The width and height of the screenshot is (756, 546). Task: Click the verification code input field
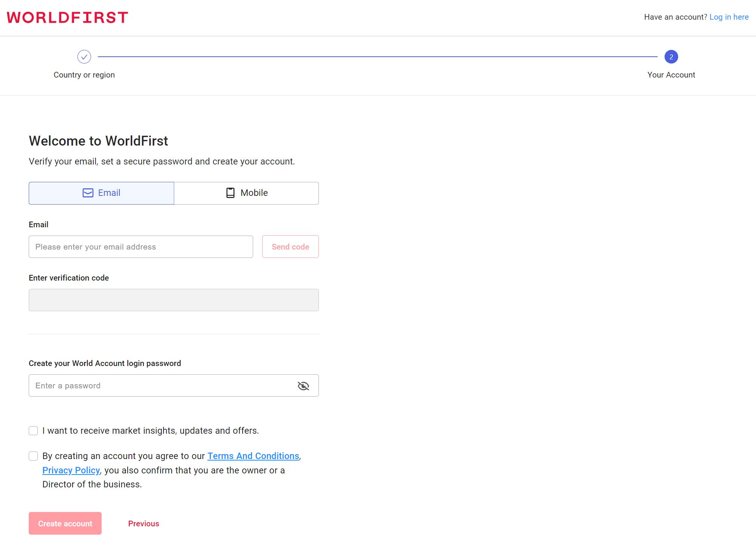(173, 300)
